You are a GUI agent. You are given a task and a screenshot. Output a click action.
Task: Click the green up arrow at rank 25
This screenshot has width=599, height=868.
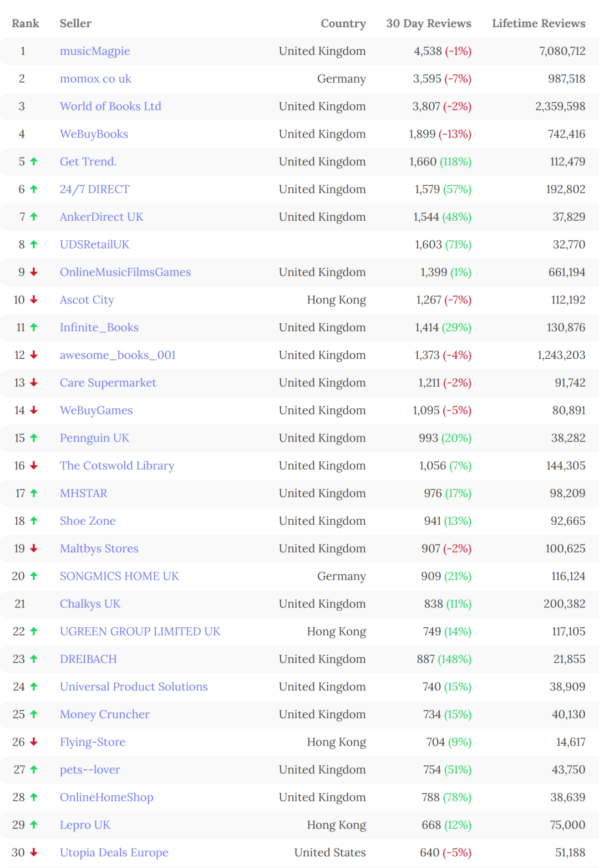[x=34, y=714]
